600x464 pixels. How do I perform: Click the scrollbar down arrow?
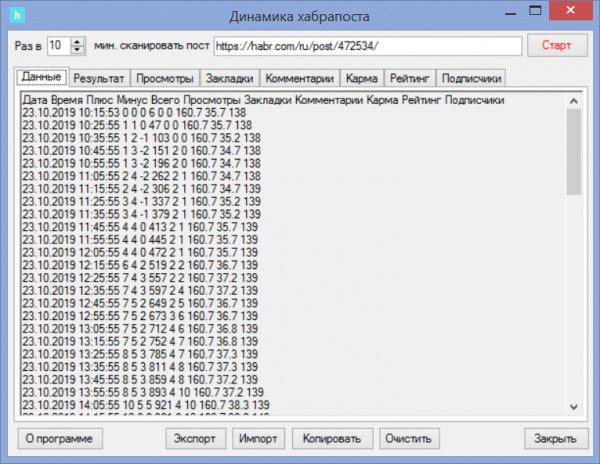574,405
